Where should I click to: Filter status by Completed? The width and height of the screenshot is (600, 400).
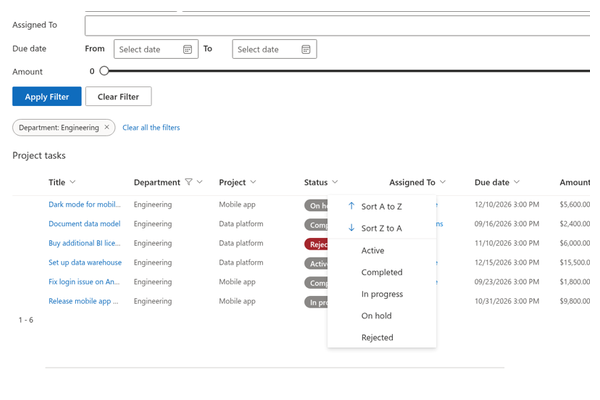tap(382, 272)
